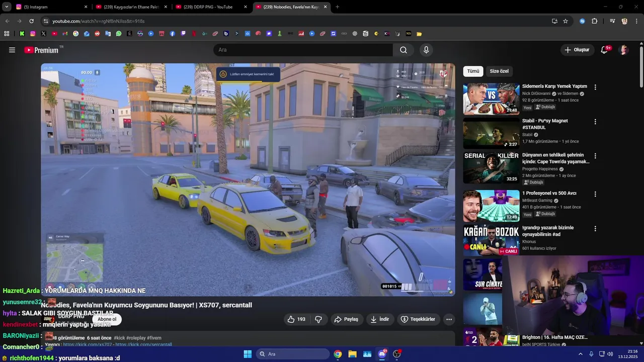Open YouTube notifications bell
Screen dimensions: 644x362
point(605,50)
